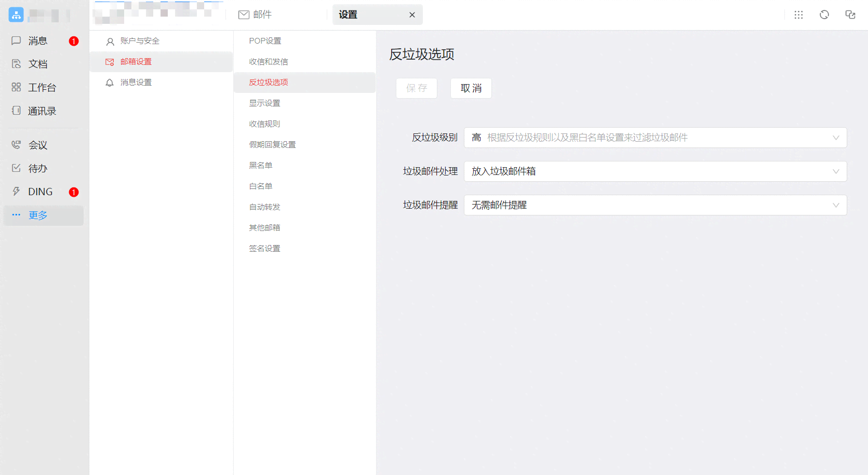The height and width of the screenshot is (475, 868).
Task: Click the 垃圾邮件处理 field label
Action: [431, 171]
